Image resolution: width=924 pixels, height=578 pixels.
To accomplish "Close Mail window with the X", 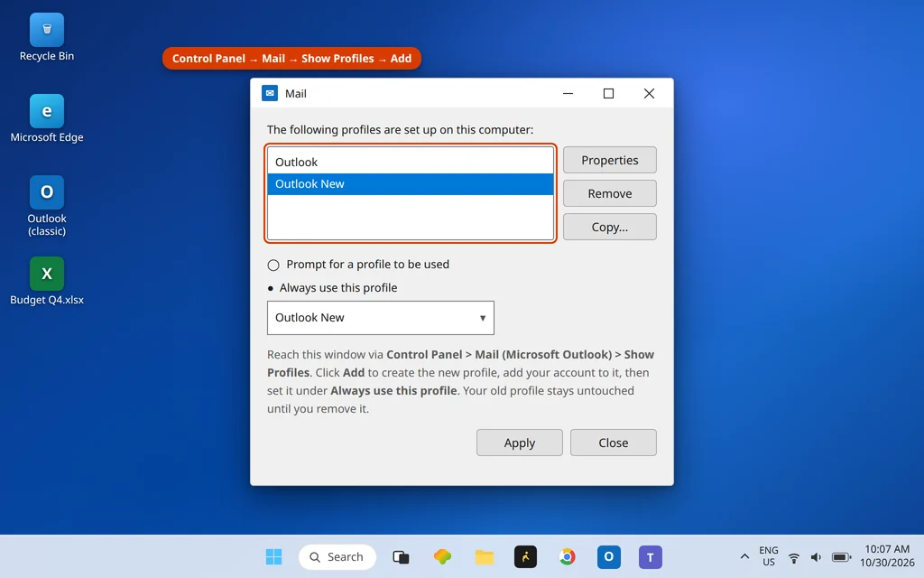I will pyautogui.click(x=650, y=93).
